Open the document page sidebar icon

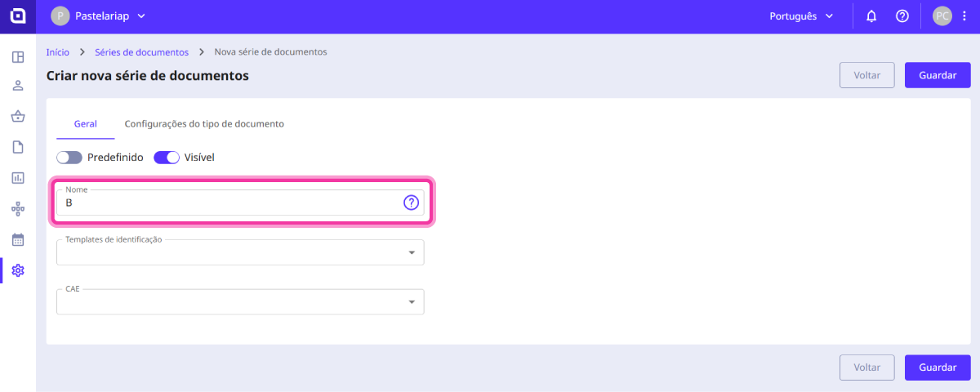(18, 147)
